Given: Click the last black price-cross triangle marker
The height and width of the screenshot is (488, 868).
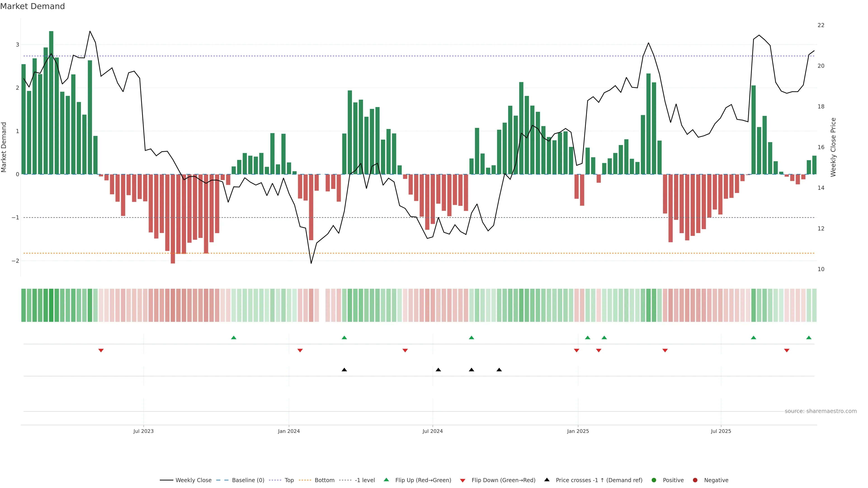Looking at the screenshot, I should [x=499, y=370].
